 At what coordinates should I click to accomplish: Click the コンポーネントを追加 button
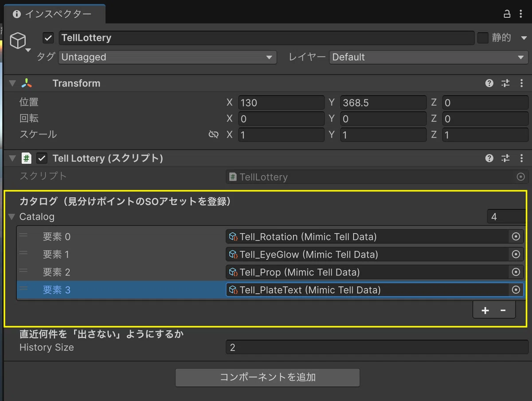(267, 377)
